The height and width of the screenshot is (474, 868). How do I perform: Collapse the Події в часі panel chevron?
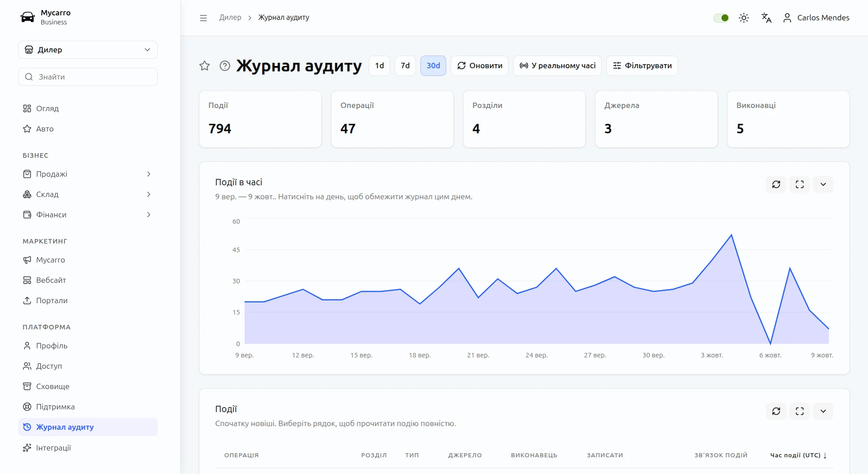click(x=823, y=184)
